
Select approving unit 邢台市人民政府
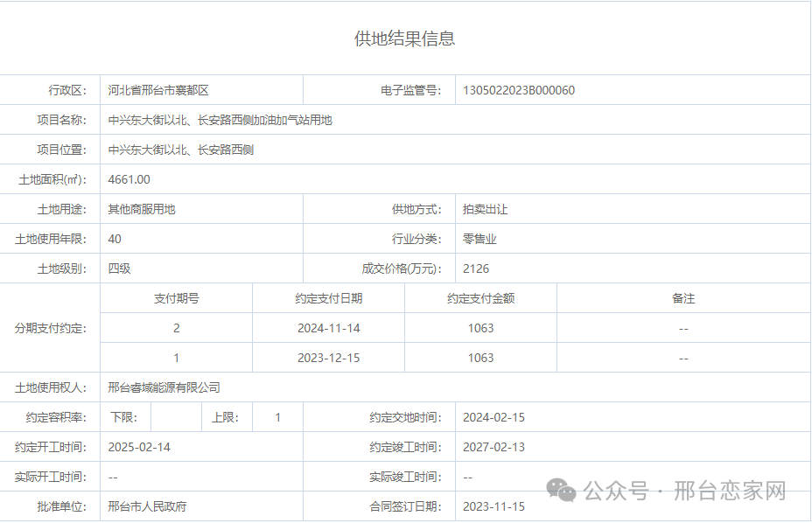click(147, 506)
